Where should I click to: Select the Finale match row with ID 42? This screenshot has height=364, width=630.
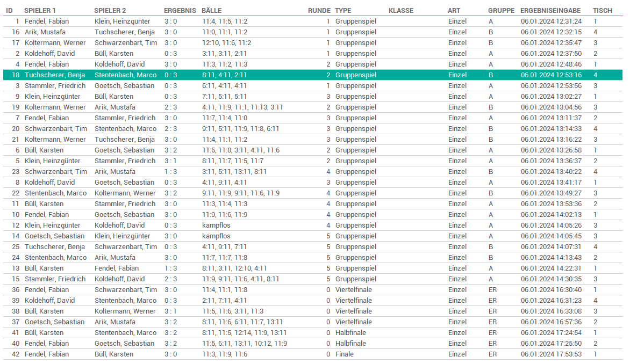(x=312, y=354)
